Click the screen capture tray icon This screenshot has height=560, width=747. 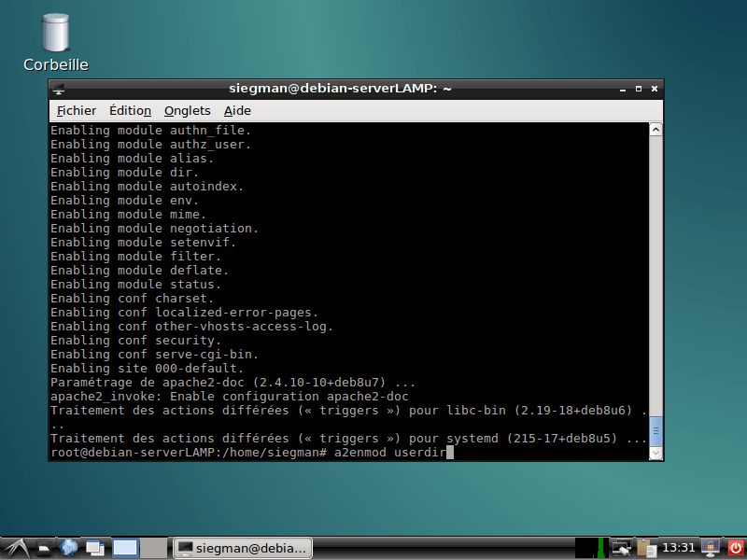(x=620, y=547)
